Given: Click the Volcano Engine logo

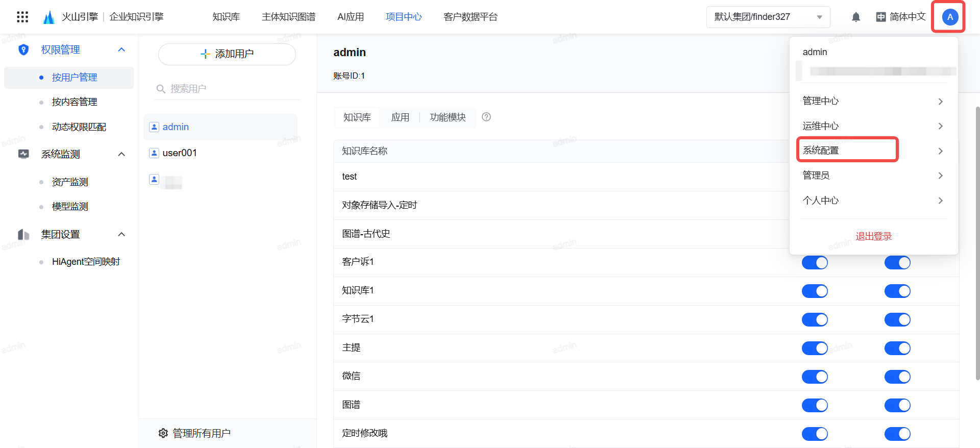Looking at the screenshot, I should [49, 17].
